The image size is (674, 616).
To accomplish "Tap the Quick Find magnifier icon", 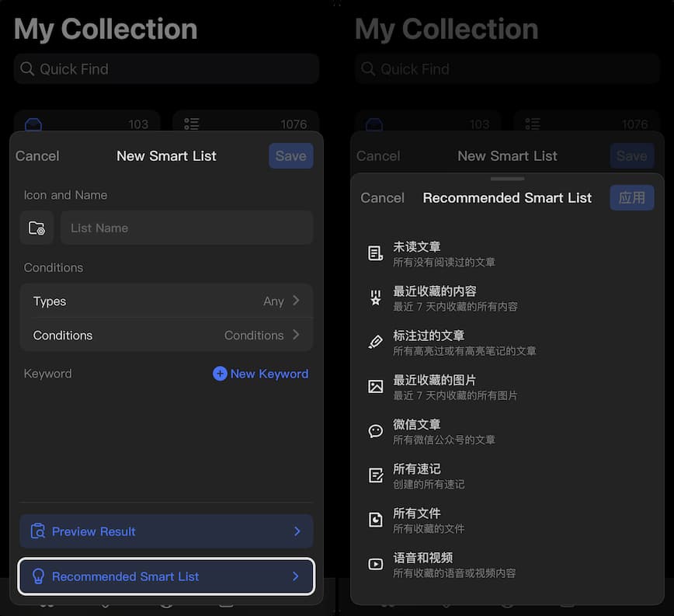I will click(27, 68).
